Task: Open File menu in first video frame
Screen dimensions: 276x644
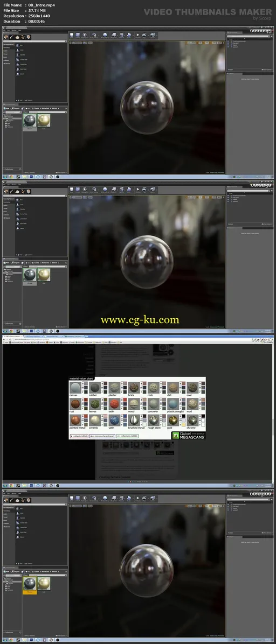Action: tap(4, 30)
